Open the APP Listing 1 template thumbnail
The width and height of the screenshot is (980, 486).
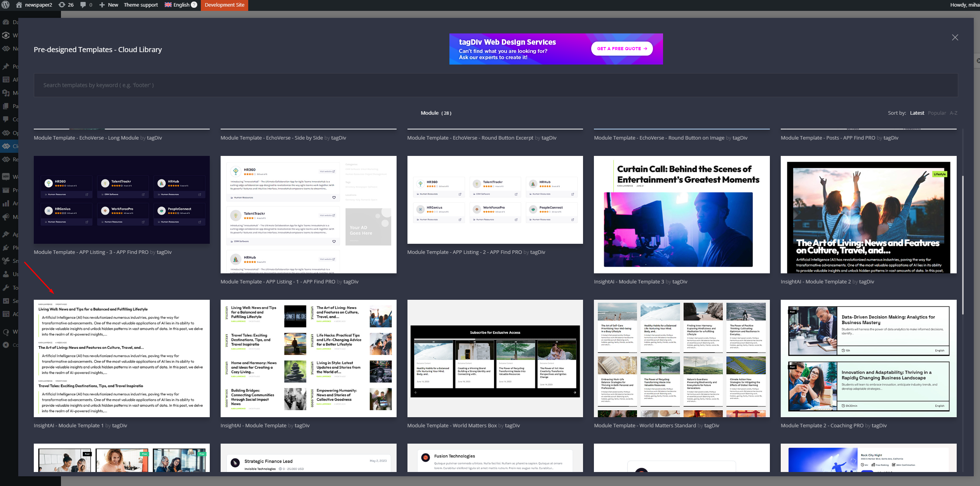[x=308, y=215]
